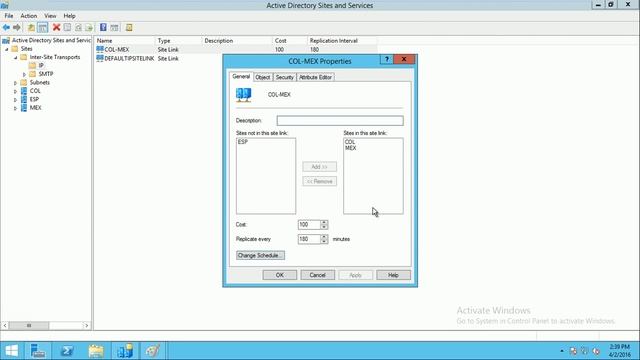Open the Action menu
640x360 pixels.
pos(29,16)
